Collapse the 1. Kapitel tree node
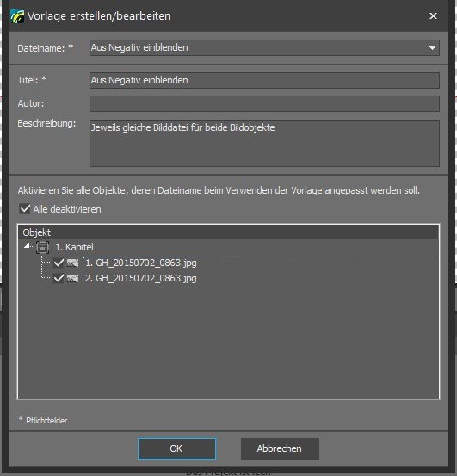This screenshot has height=476, width=457. pos(27,246)
